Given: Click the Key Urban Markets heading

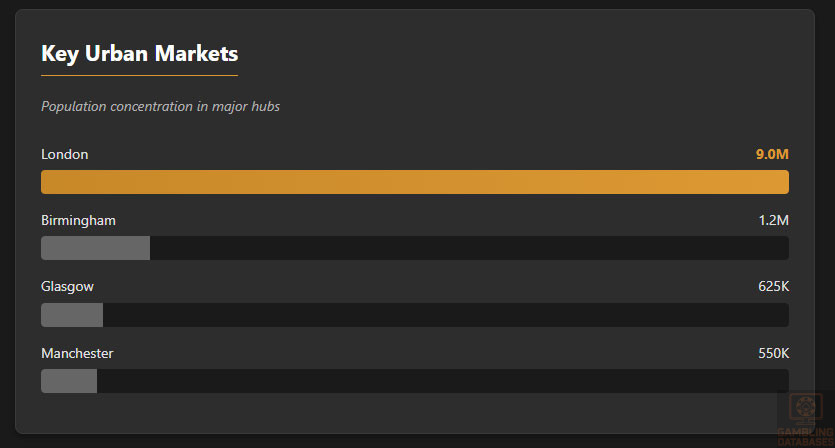Looking at the screenshot, I should [x=139, y=52].
